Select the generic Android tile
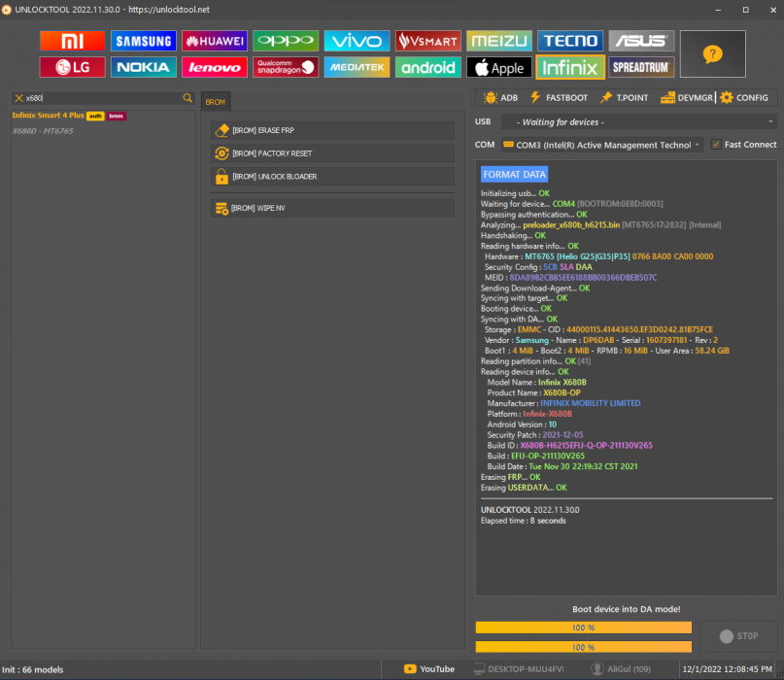Image resolution: width=784 pixels, height=680 pixels. click(428, 67)
